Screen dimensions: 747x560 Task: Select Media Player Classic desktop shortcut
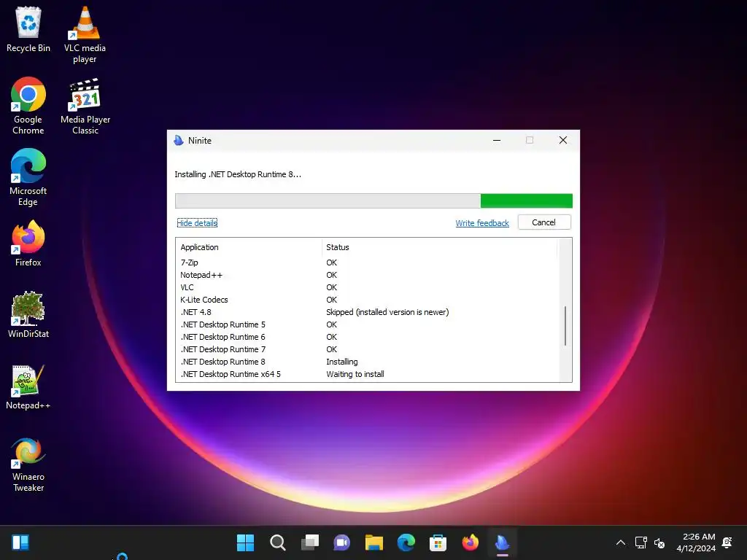[x=85, y=106]
